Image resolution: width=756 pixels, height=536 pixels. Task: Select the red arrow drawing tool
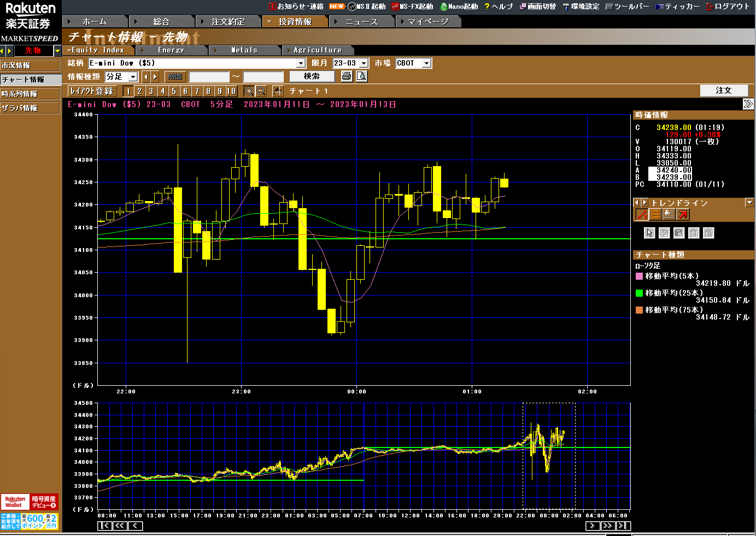tap(683, 215)
